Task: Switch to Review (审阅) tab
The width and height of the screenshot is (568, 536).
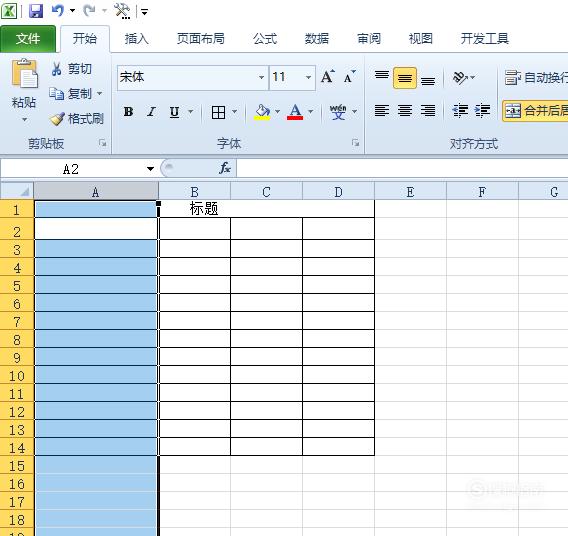Action: pos(369,38)
